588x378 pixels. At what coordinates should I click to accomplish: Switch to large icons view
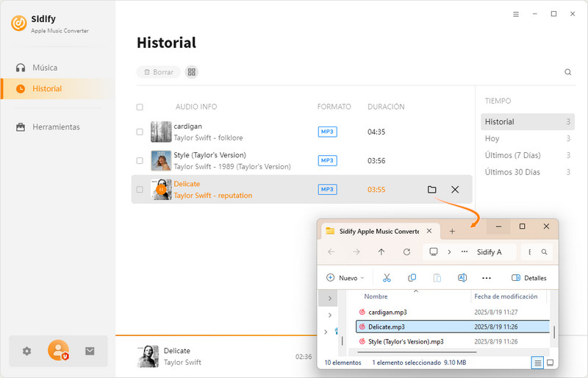550,363
